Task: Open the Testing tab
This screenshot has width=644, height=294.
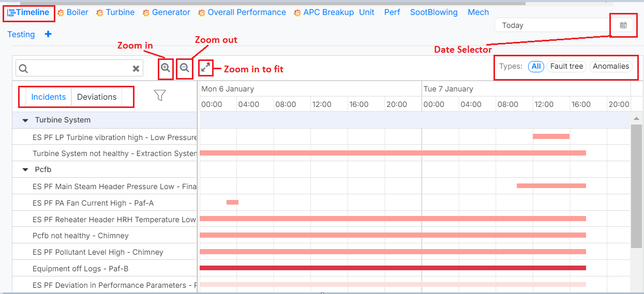Action: [x=21, y=34]
